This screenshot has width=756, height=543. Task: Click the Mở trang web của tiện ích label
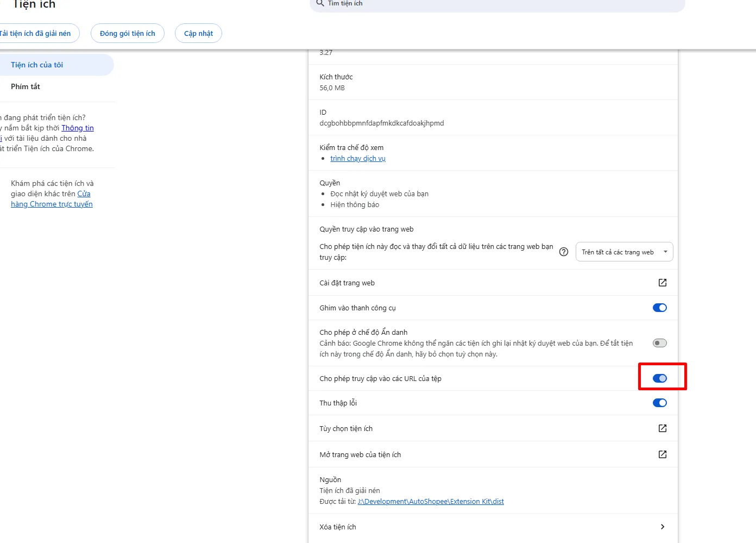(360, 454)
